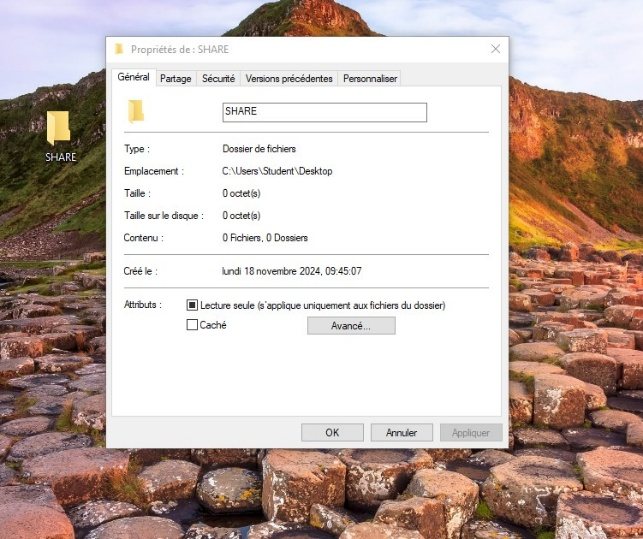Click creation date 'lundi 18 novembre 2024'

(x=270, y=271)
